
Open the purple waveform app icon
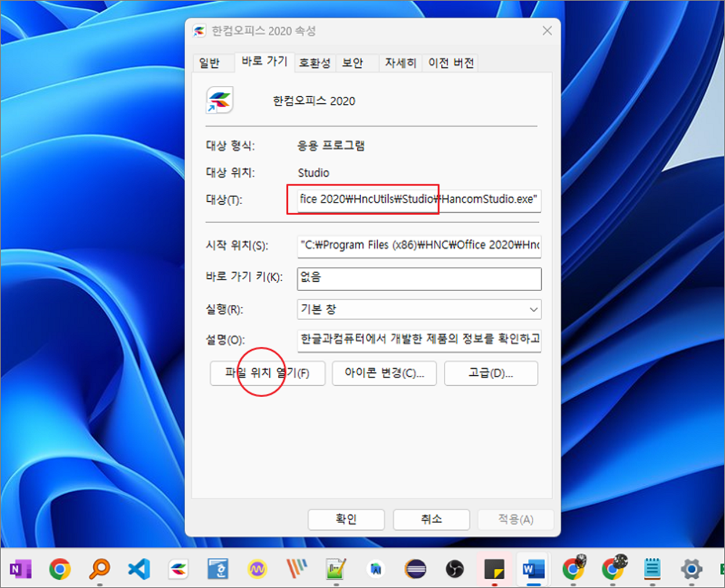[257, 569]
